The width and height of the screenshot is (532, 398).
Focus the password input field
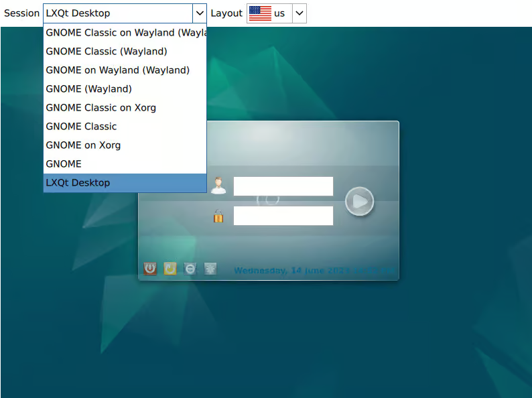(x=283, y=216)
